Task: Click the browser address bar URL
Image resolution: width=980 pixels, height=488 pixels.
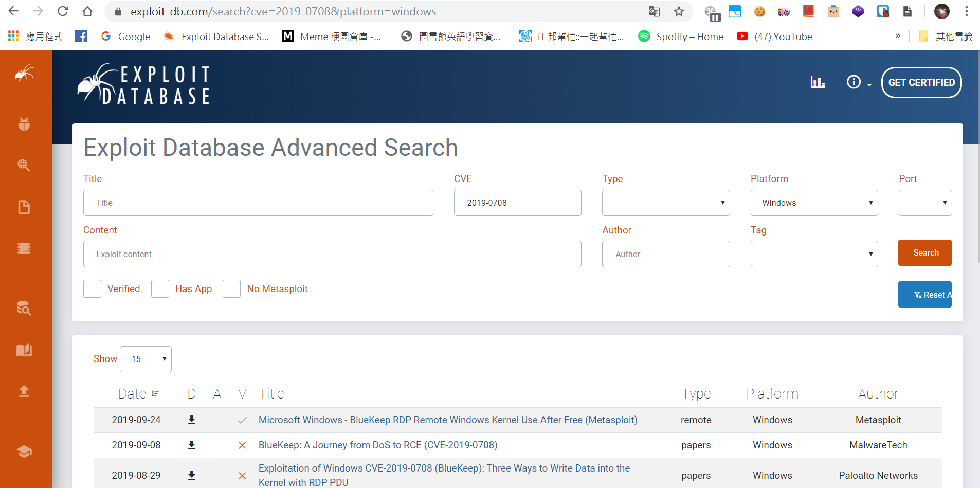Action: click(x=283, y=11)
